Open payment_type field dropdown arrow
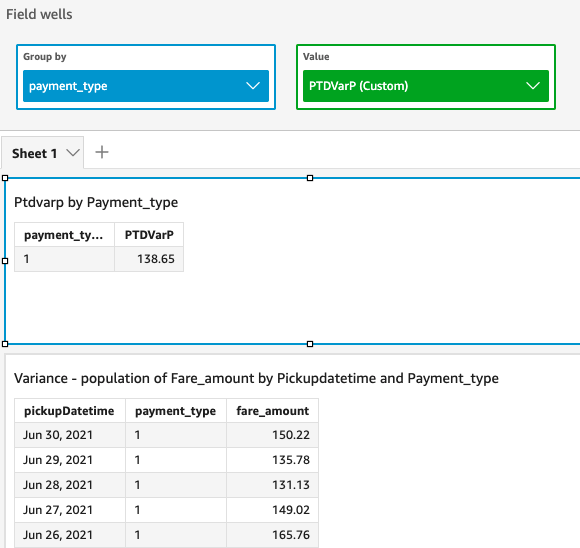 pos(253,86)
